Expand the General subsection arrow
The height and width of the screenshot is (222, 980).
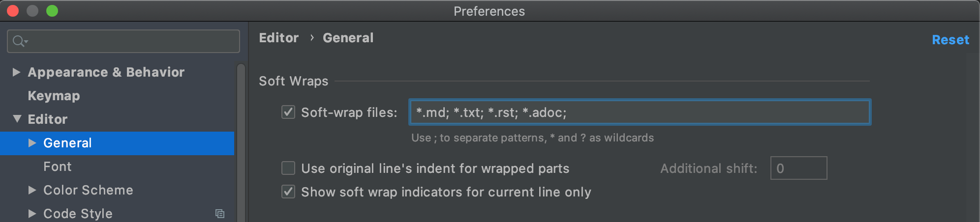click(32, 143)
